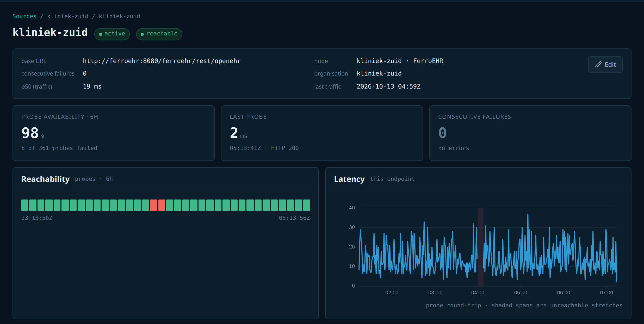644x324 pixels.
Task: Click the reachable status badge
Action: (x=159, y=34)
